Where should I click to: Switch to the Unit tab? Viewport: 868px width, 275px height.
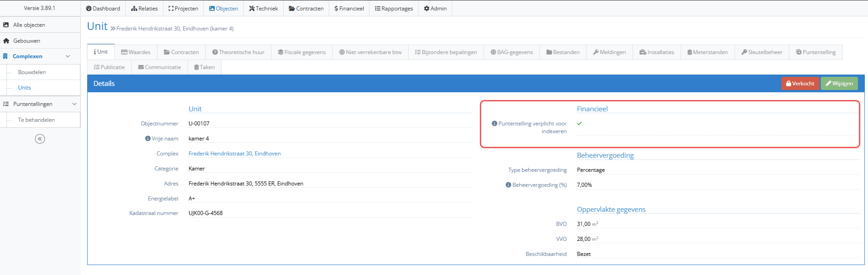(101, 52)
